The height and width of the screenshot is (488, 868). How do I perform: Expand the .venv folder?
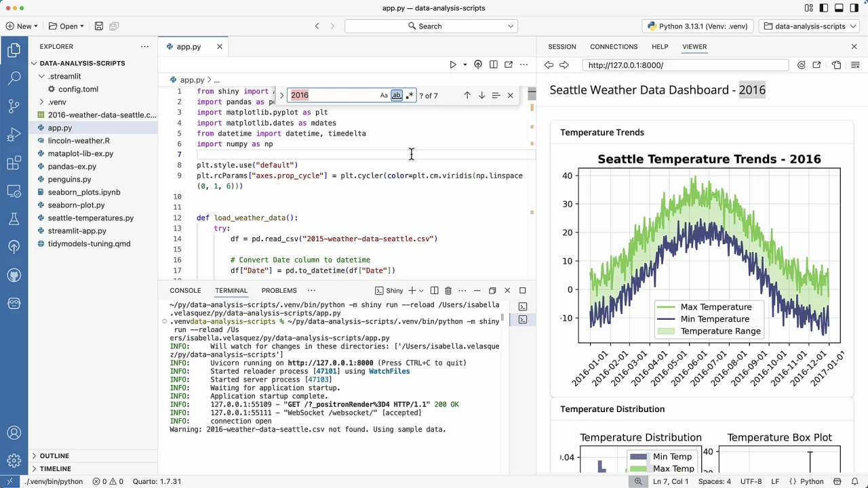click(57, 102)
